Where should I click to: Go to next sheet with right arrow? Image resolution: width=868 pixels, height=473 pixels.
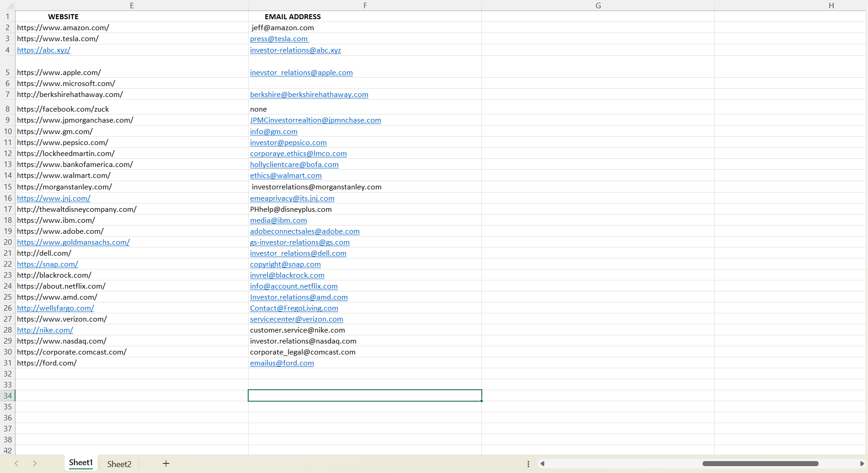[x=35, y=463]
